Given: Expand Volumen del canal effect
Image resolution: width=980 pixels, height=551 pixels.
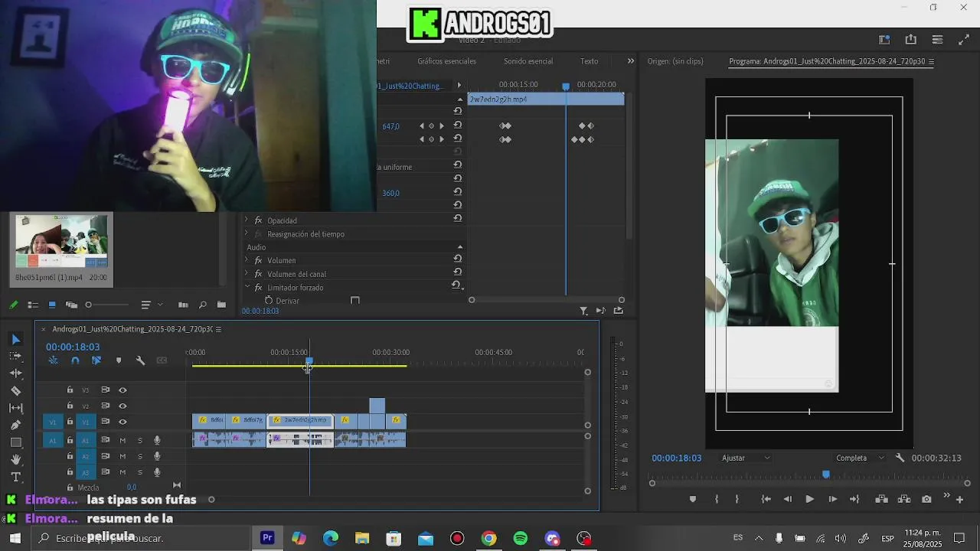Looking at the screenshot, I should (247, 274).
